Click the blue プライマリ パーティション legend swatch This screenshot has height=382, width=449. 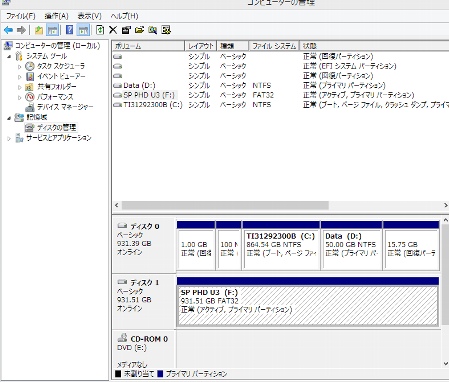(160, 374)
